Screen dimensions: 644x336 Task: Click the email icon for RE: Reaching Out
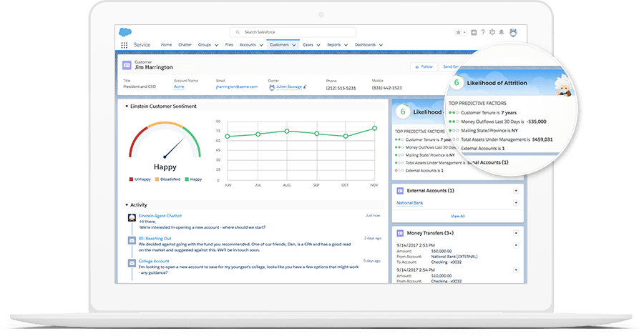pos(132,240)
